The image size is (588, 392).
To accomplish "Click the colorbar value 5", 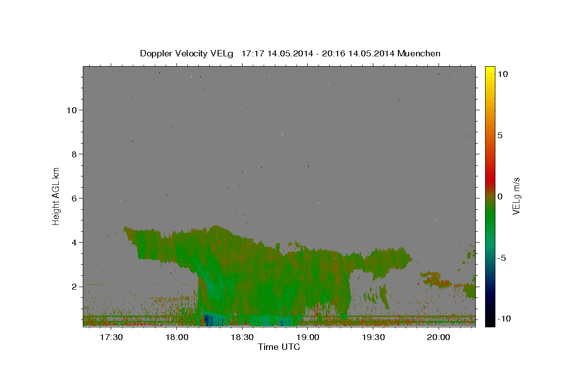I will (x=500, y=135).
